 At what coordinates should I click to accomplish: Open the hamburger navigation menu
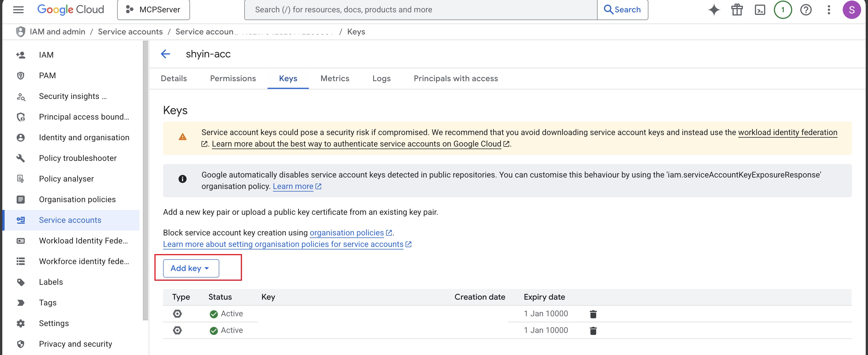[18, 10]
